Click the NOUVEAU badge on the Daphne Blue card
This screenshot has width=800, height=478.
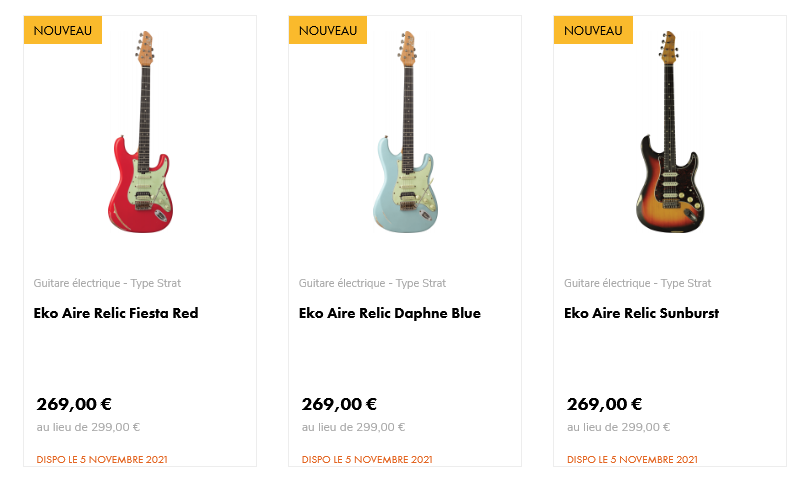coord(328,30)
